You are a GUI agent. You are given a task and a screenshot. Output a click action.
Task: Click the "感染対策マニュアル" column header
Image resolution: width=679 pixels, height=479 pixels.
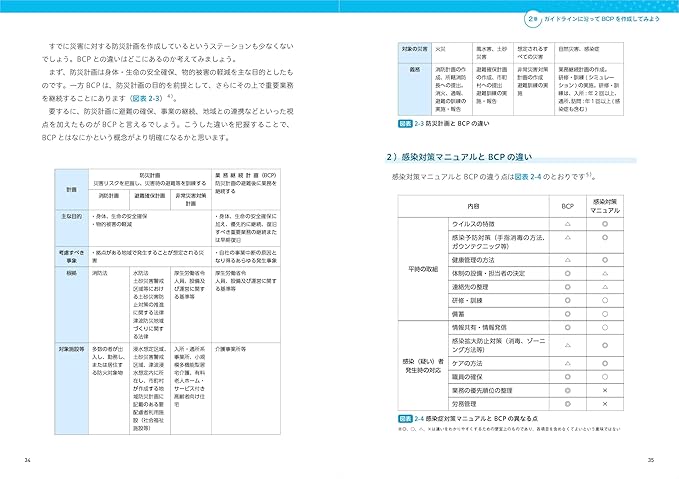pos(605,206)
